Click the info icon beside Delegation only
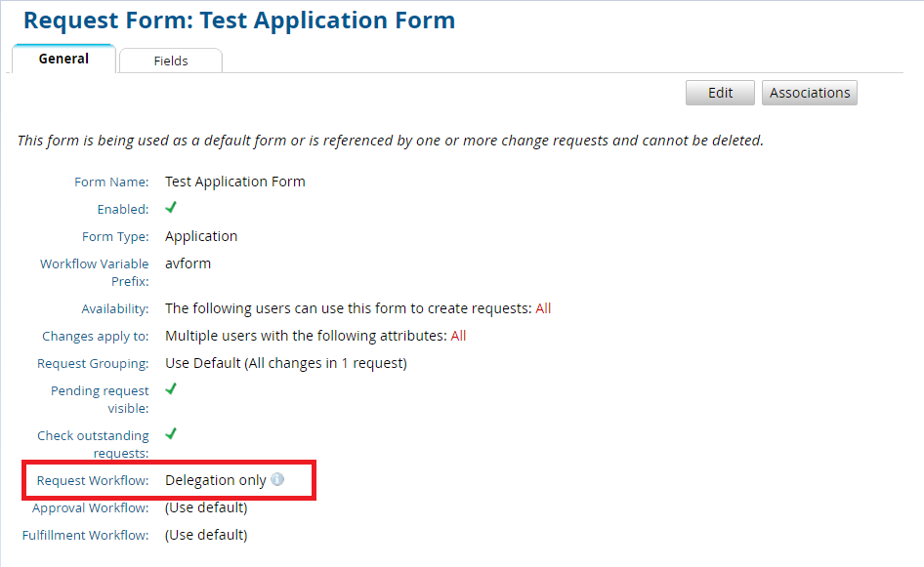 pos(277,480)
